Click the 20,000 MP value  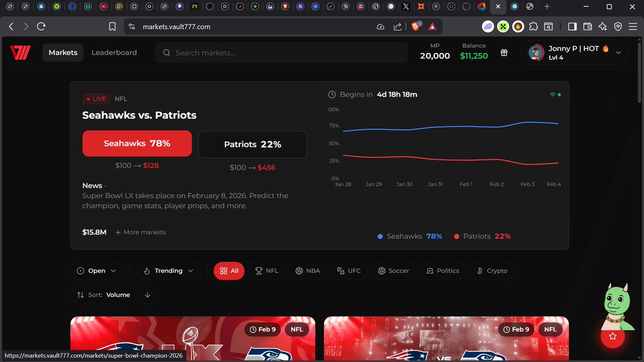pos(435,56)
